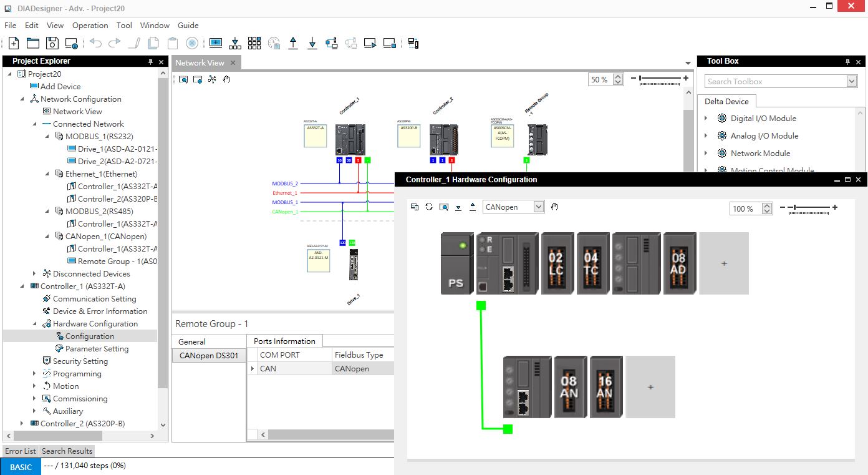
Task: Click the 02 LC module in the rack
Action: tap(556, 263)
